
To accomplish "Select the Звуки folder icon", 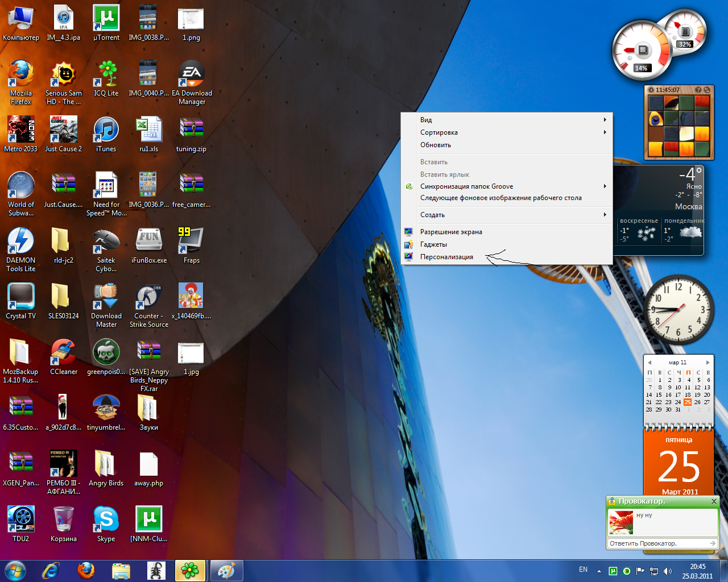I will 149,413.
